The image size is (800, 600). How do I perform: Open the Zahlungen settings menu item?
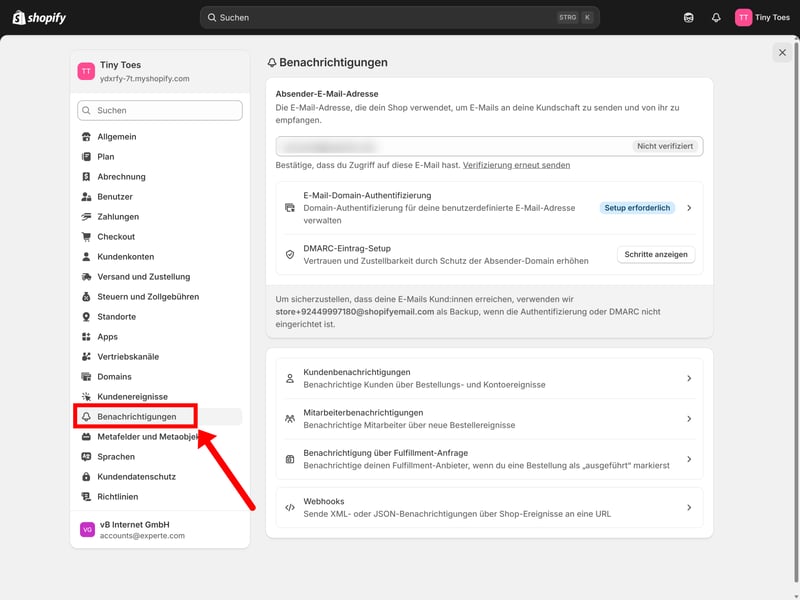(118, 217)
